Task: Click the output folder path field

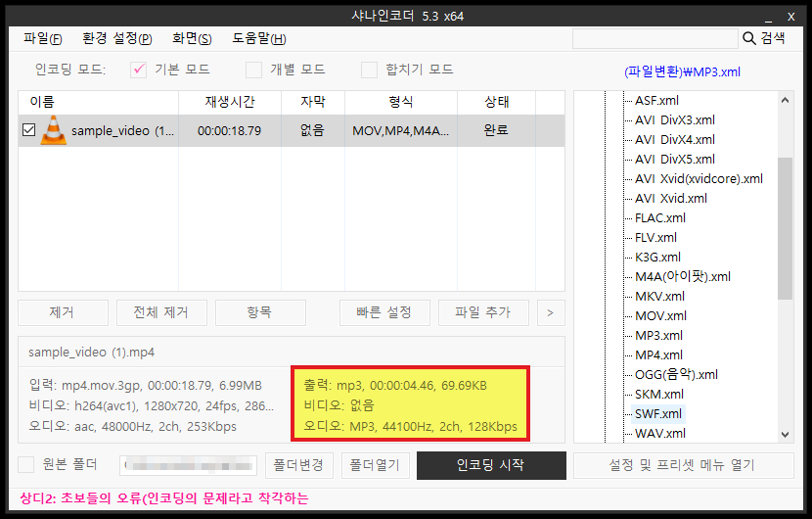Action: (189, 465)
